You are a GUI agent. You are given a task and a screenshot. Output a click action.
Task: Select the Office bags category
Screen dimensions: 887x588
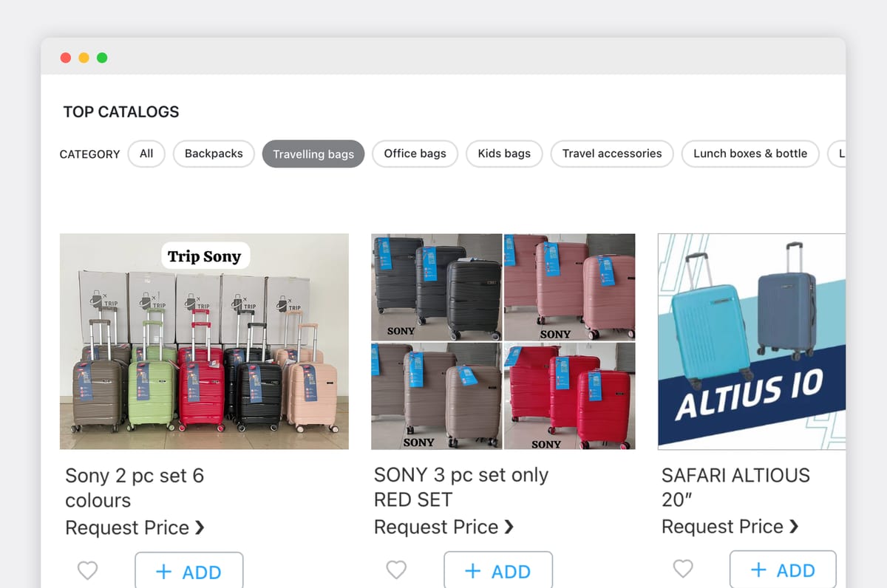click(415, 154)
